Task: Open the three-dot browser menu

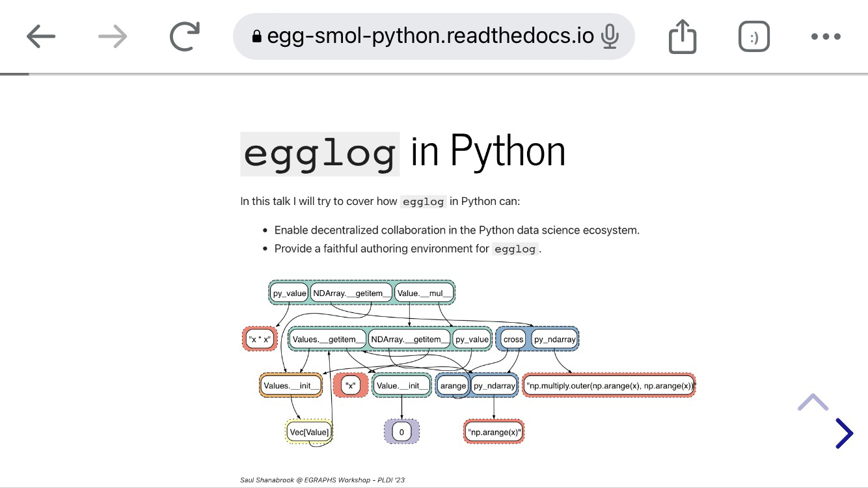Action: click(x=826, y=36)
